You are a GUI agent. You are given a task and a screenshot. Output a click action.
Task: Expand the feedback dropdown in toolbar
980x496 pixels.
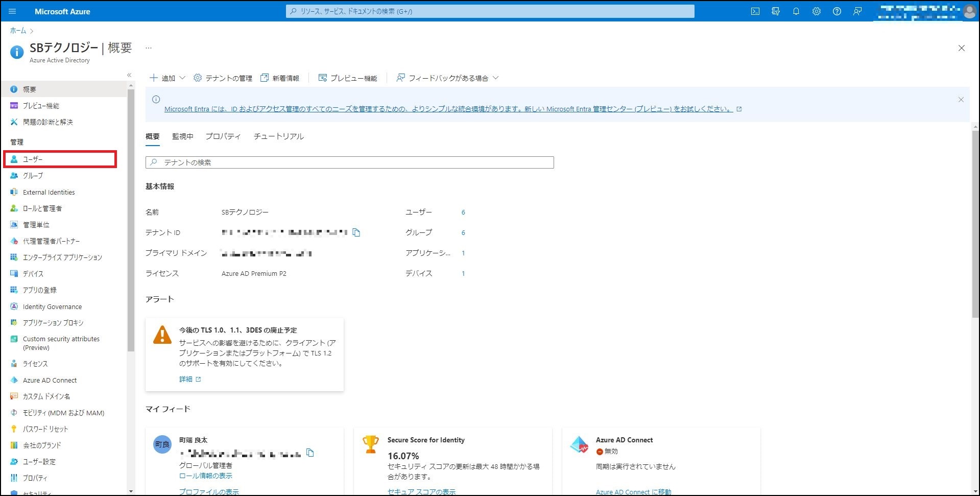tap(447, 78)
